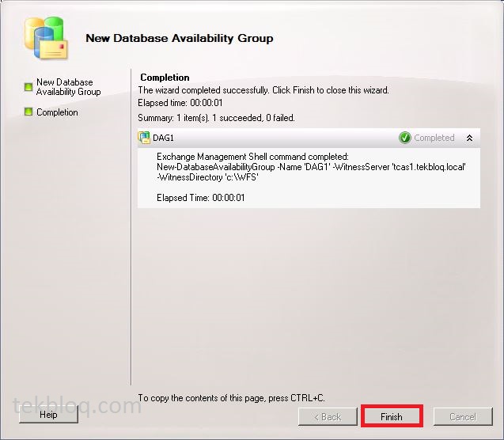Click the Summary: 1 item(s) line
The width and height of the screenshot is (504, 440).
click(x=216, y=118)
